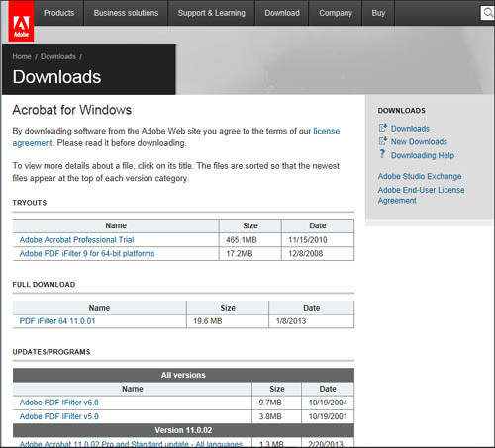Click the UPDATES/PROGRAMS section heading
Viewport: 495px width, 448px height.
coord(51,352)
